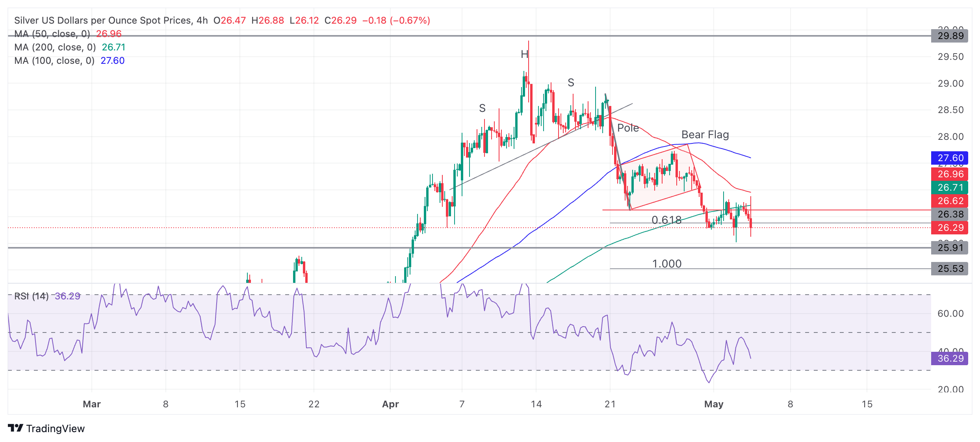
Task: Select the Silver US Dollars symbol title
Action: coord(102,20)
